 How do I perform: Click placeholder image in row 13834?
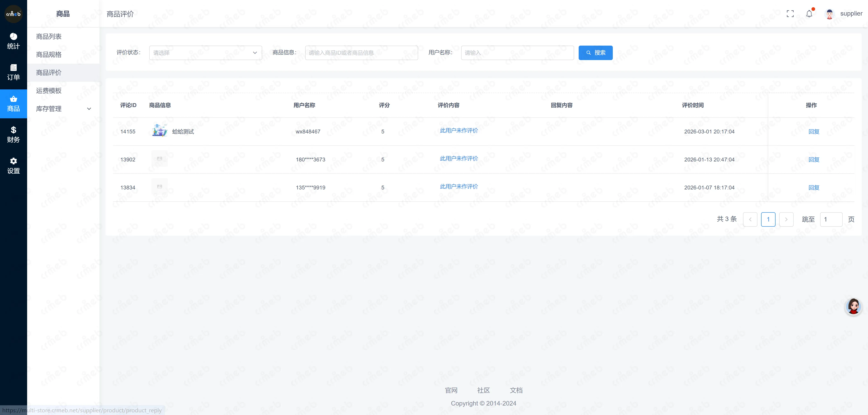160,187
